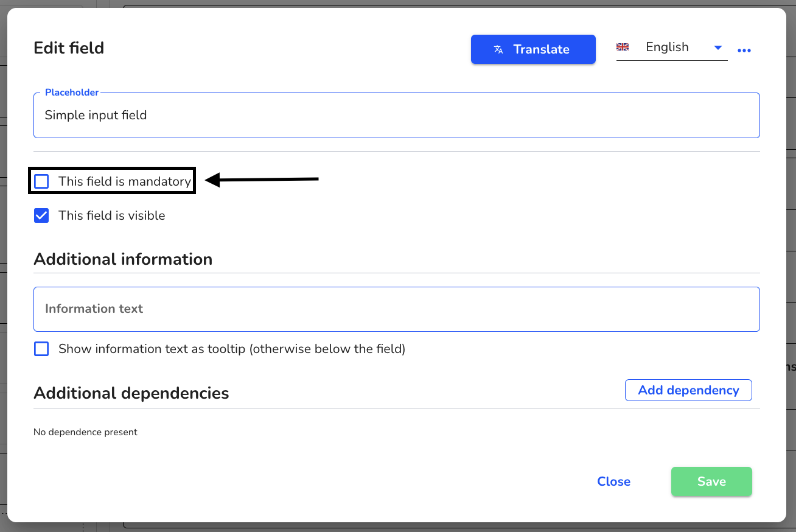Toggle 'Show information text as tooltip' checkbox
The width and height of the screenshot is (796, 532).
(41, 349)
